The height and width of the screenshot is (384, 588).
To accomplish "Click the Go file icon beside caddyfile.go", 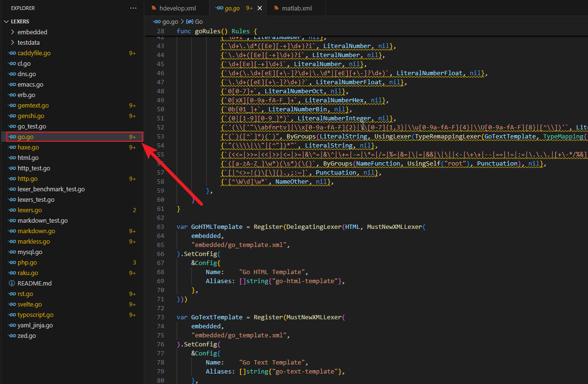I will 12,53.
